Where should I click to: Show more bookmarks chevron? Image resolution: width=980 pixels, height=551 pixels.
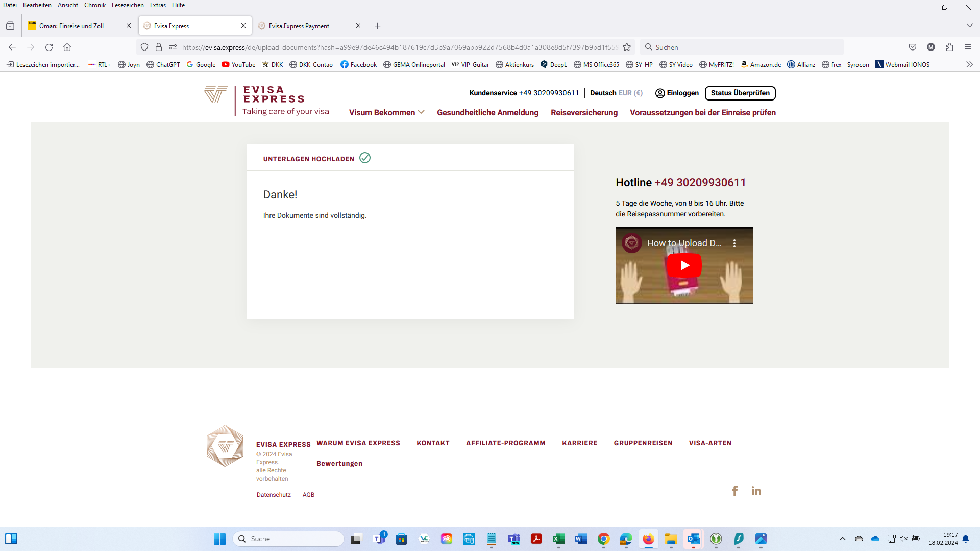[x=969, y=65]
